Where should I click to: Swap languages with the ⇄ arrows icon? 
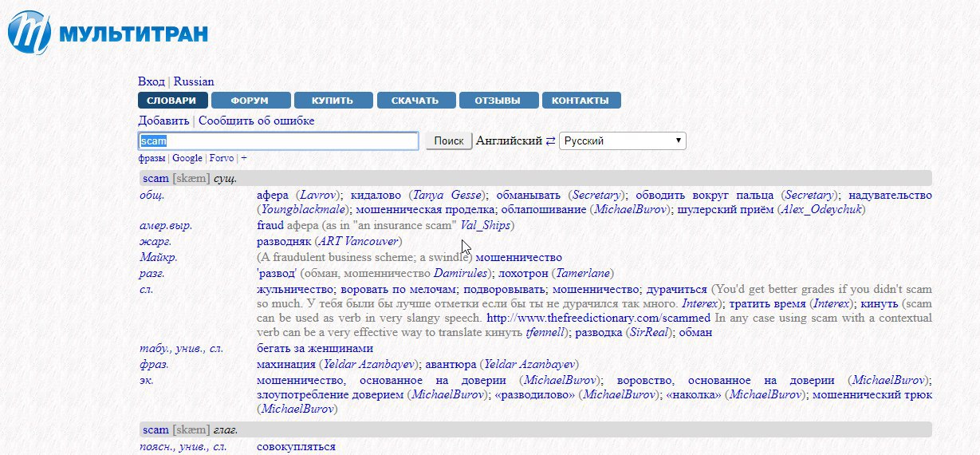click(550, 140)
